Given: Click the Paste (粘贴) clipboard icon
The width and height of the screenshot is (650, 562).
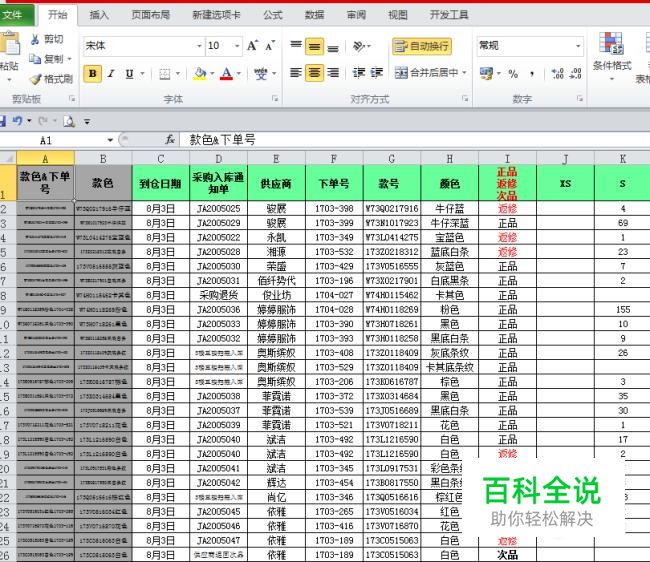Looking at the screenshot, I should point(9,44).
